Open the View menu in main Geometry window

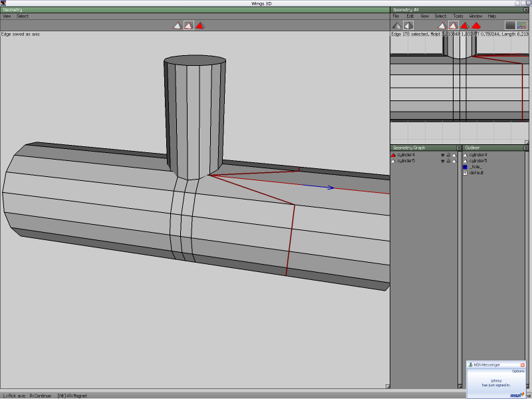tap(7, 16)
